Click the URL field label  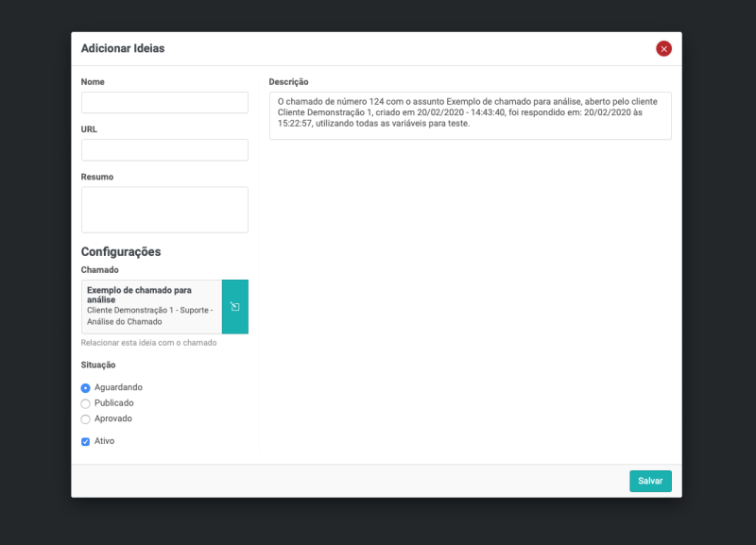89,129
